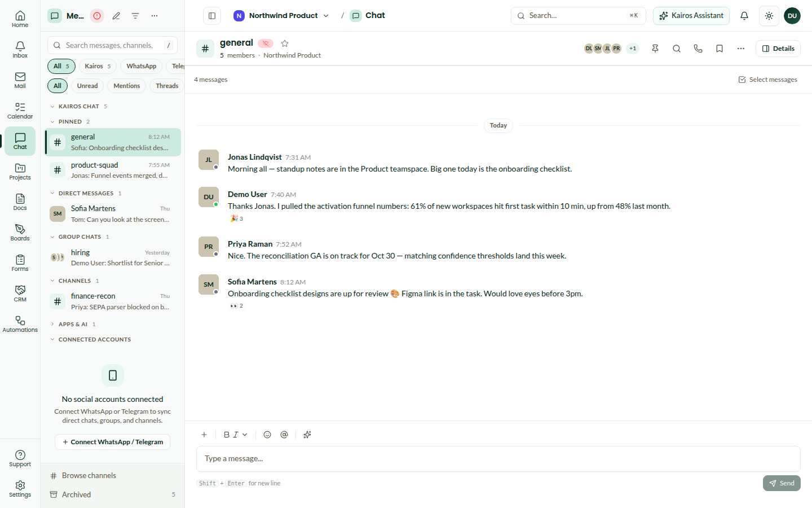Toggle the sidebar panel button
The image size is (812, 508).
212,16
